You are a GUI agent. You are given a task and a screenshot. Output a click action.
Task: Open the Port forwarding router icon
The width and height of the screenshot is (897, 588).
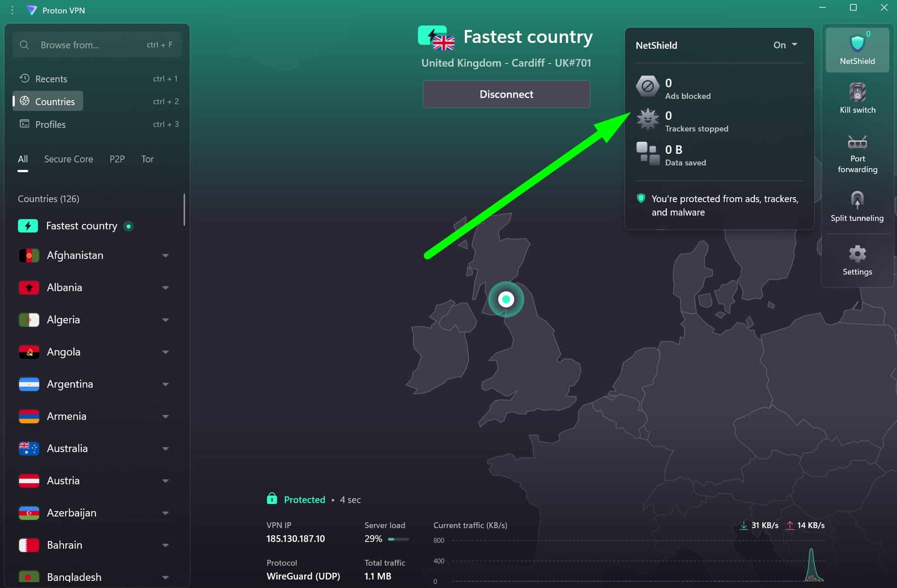click(857, 142)
